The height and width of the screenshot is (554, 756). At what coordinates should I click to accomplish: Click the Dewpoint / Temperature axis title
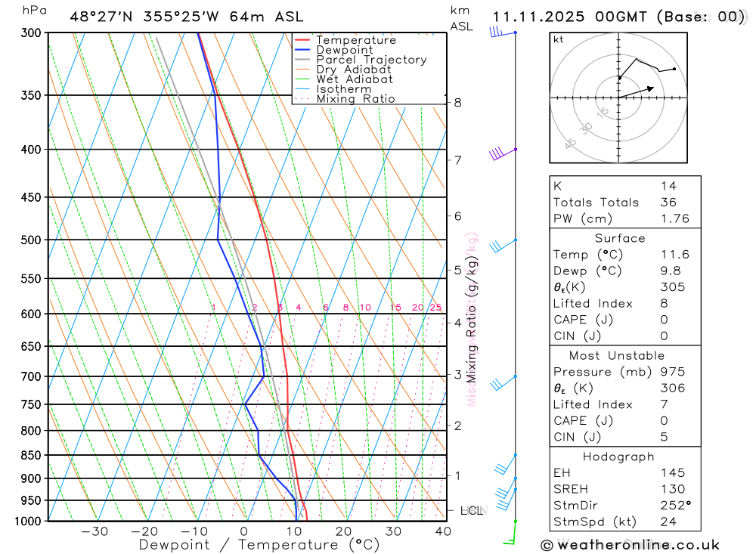259,546
